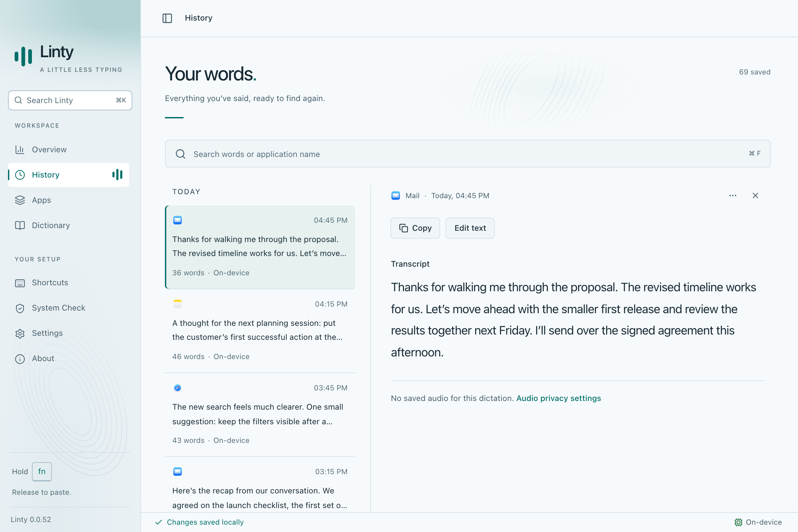Viewport: 798px width, 532px height.
Task: Click the fn hold key button
Action: tap(42, 471)
